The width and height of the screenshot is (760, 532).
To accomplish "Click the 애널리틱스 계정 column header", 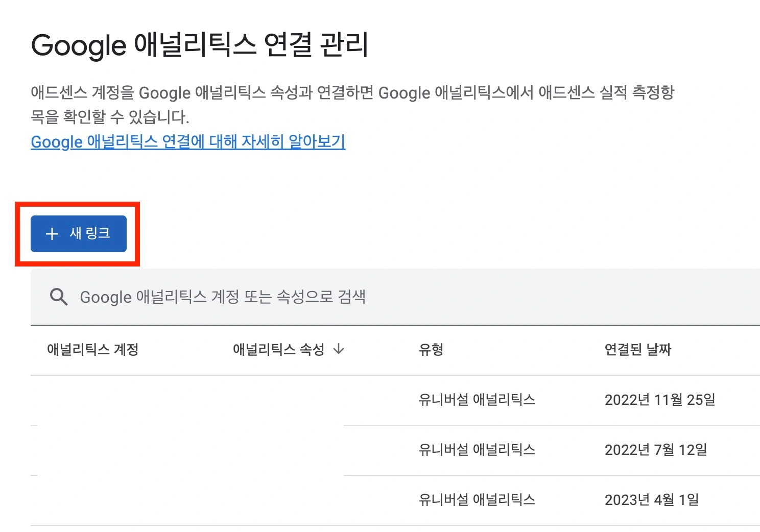I will (92, 350).
